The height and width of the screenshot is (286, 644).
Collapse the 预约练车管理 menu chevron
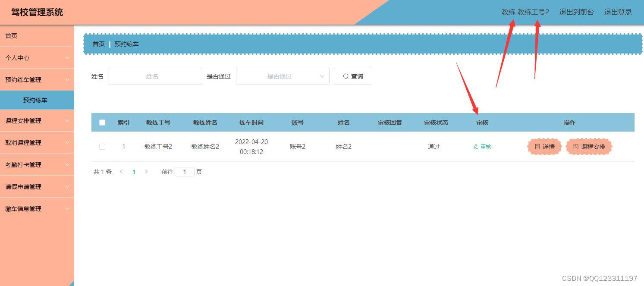(x=67, y=80)
